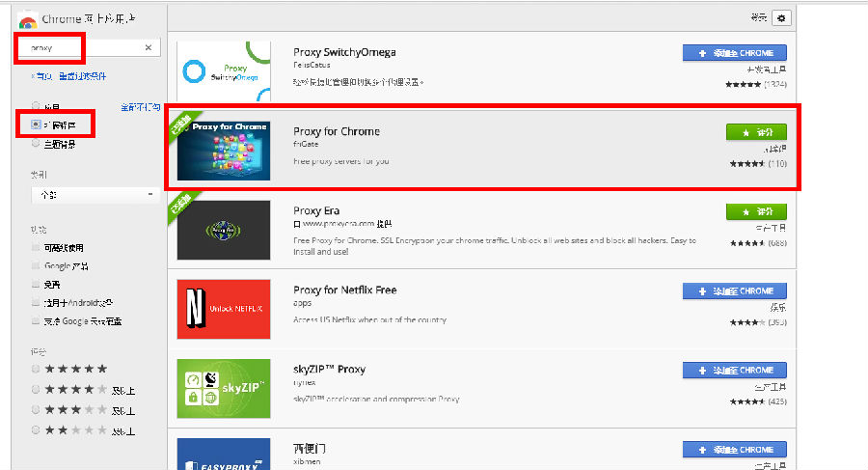
Task: Click the (688) rating count
Action: point(777,243)
